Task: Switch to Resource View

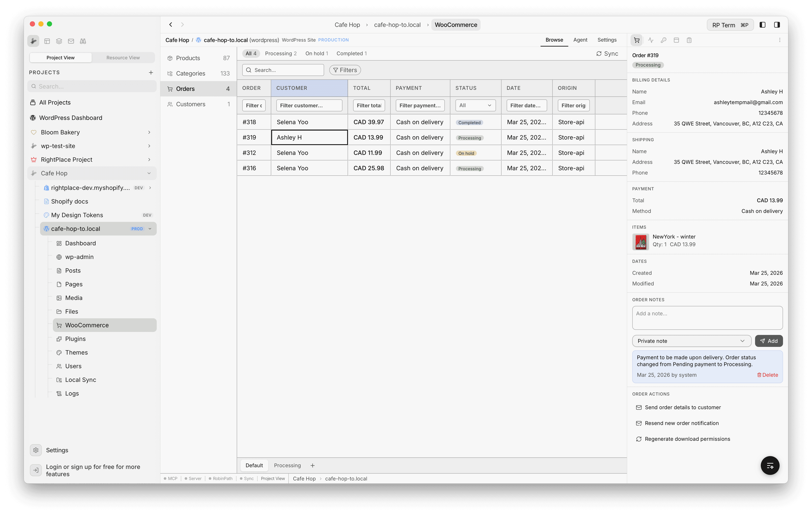Action: click(x=123, y=57)
